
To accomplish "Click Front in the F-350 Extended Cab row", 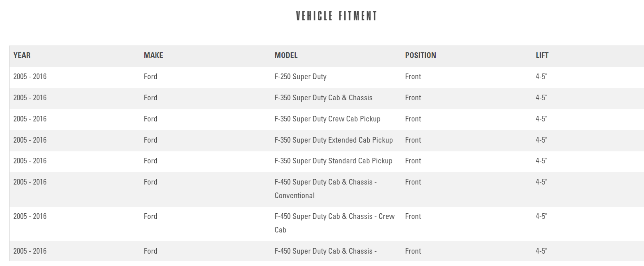I will point(413,140).
